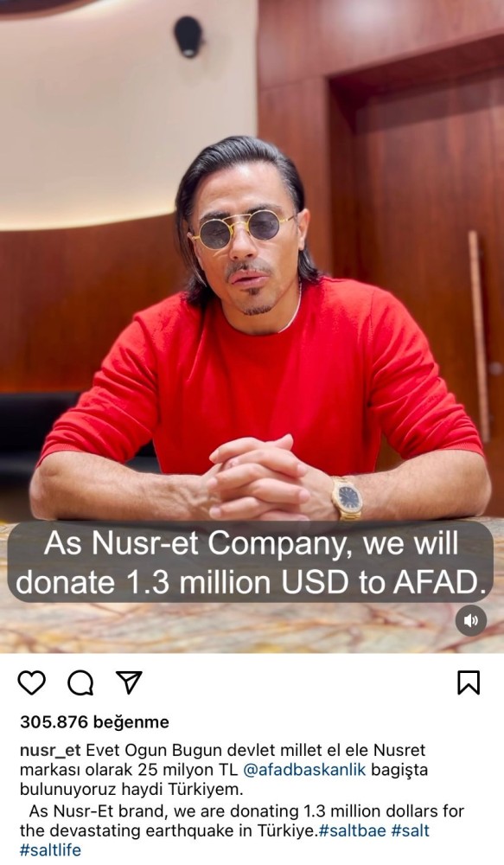Open the #salt hashtag
The width and height of the screenshot is (504, 865).
click(x=411, y=830)
